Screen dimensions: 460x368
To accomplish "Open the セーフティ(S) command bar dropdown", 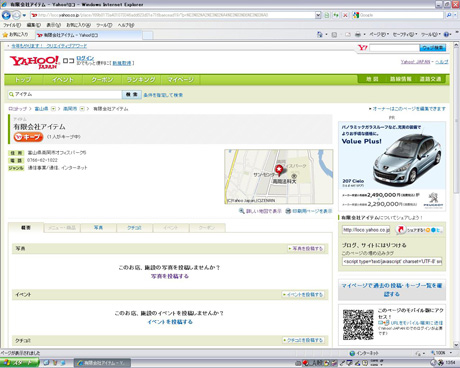I will coord(405,34).
